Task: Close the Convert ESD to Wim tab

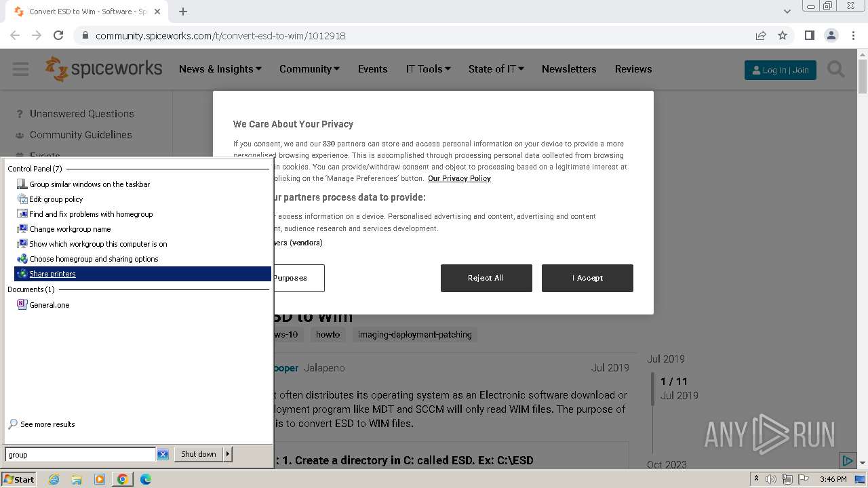Action: click(x=158, y=12)
